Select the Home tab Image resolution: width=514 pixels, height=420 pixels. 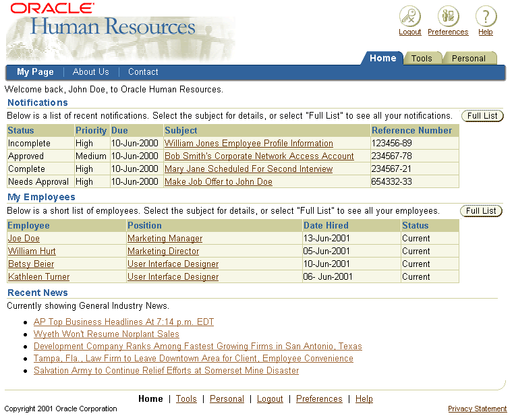[383, 59]
